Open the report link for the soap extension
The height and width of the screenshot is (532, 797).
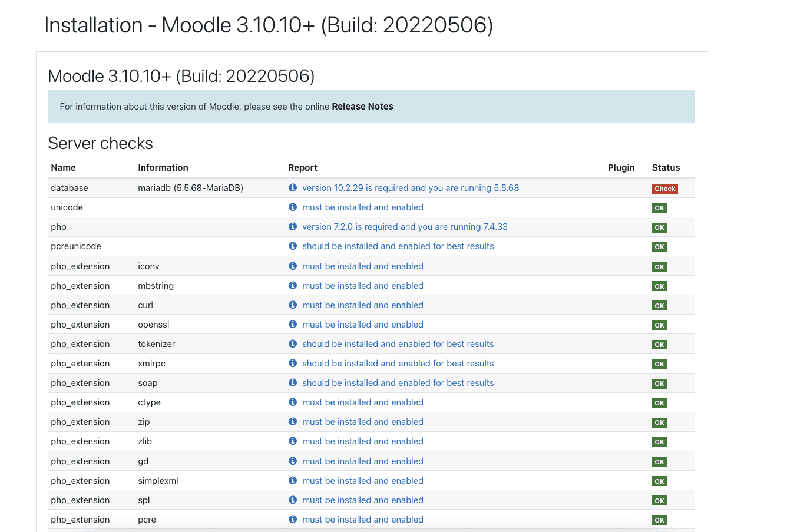pyautogui.click(x=398, y=383)
